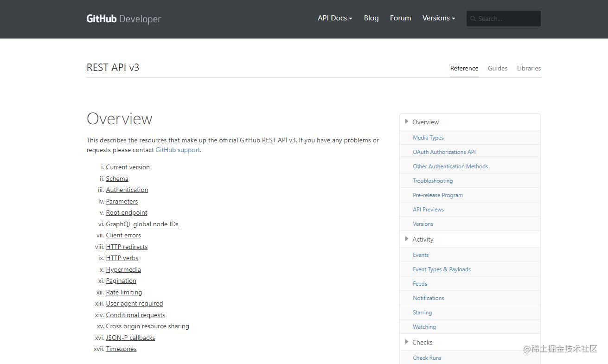Jump to Timezones section
608x364 pixels.
coord(121,349)
